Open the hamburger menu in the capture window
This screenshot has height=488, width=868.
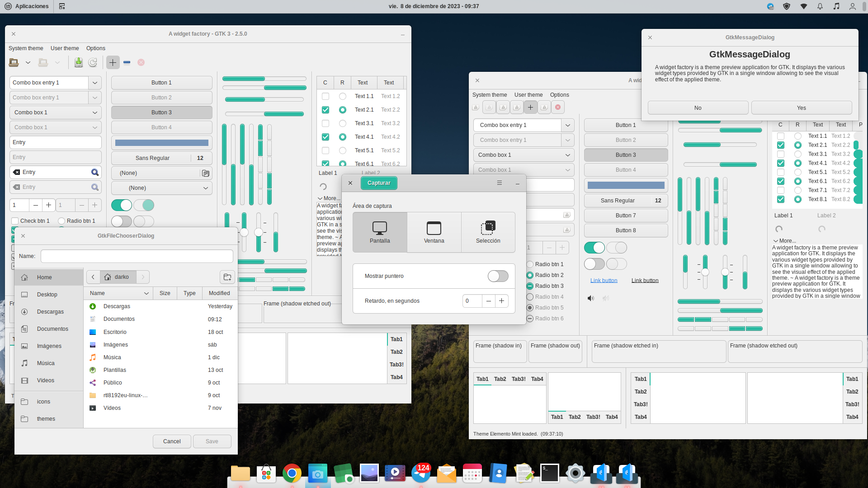pyautogui.click(x=500, y=183)
